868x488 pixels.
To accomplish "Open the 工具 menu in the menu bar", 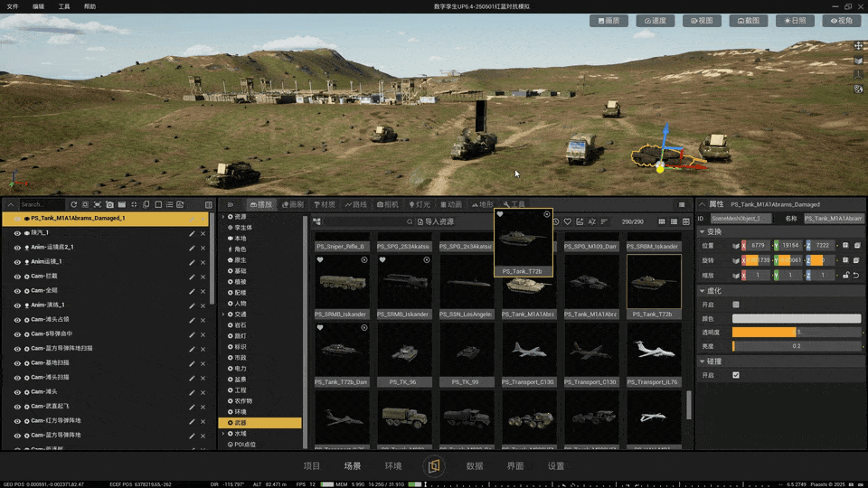I will point(64,6).
